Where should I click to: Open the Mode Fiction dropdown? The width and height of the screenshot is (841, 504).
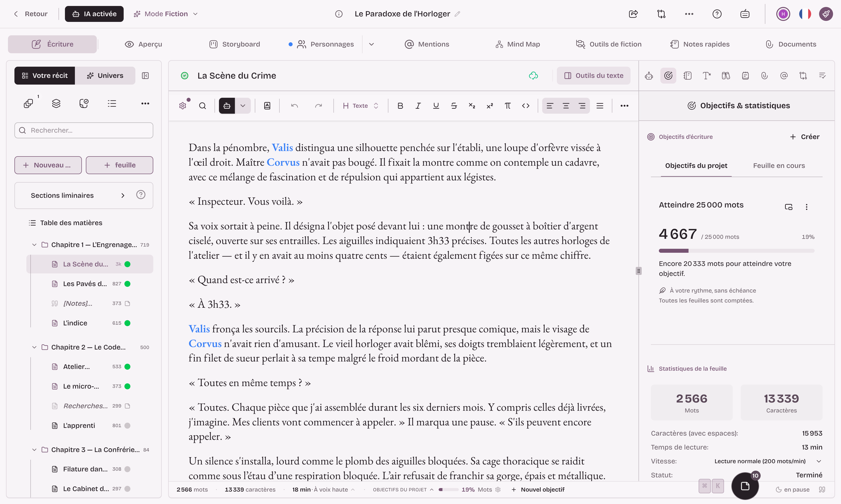pos(165,14)
